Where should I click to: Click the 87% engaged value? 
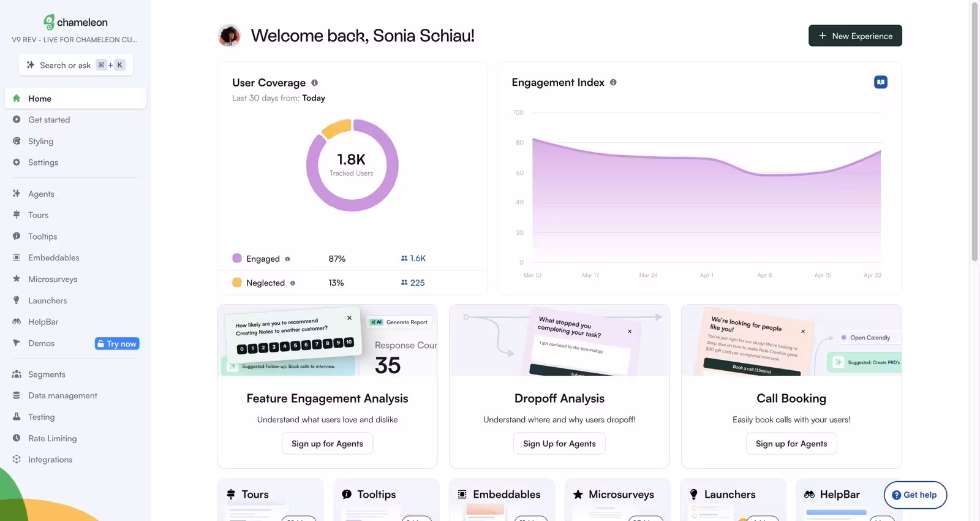[337, 259]
